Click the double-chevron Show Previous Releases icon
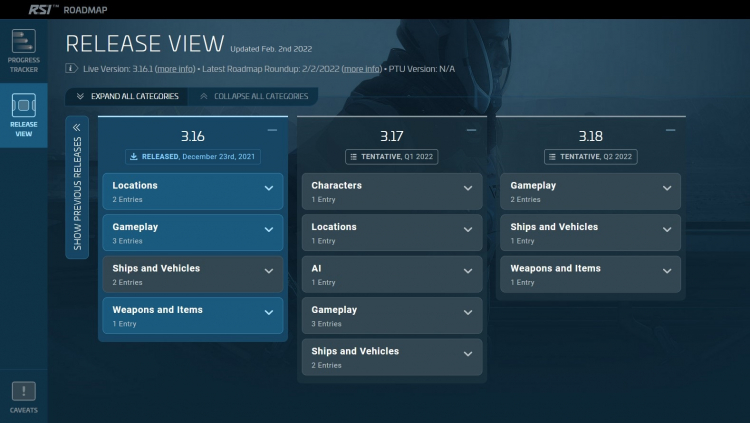This screenshot has width=750, height=423. 76,127
